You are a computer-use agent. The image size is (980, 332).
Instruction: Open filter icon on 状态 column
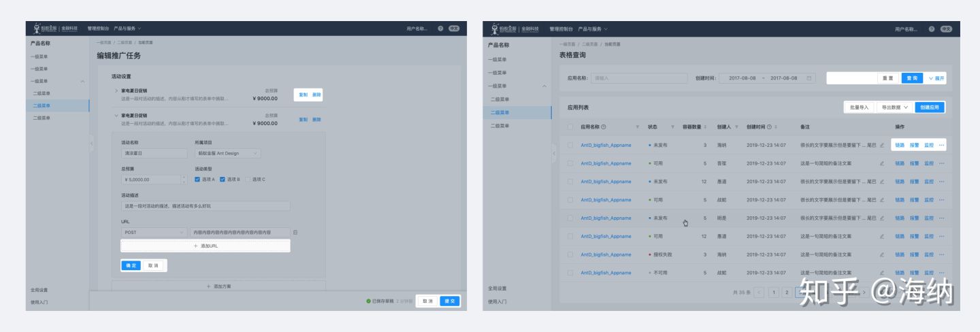tap(672, 127)
